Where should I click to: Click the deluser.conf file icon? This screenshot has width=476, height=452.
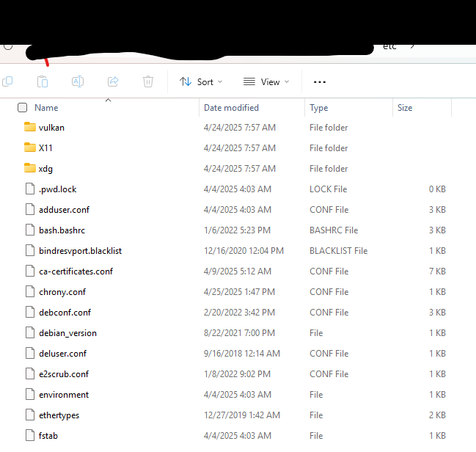pos(30,354)
